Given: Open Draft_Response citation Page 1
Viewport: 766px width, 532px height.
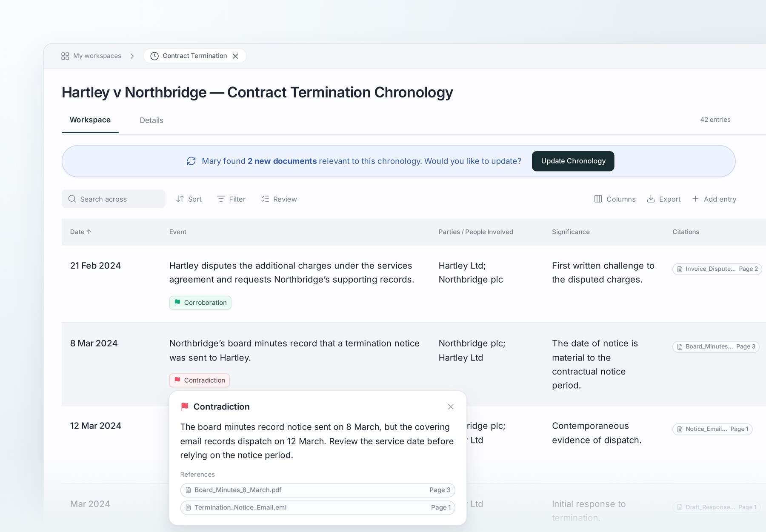Looking at the screenshot, I should pyautogui.click(x=716, y=507).
